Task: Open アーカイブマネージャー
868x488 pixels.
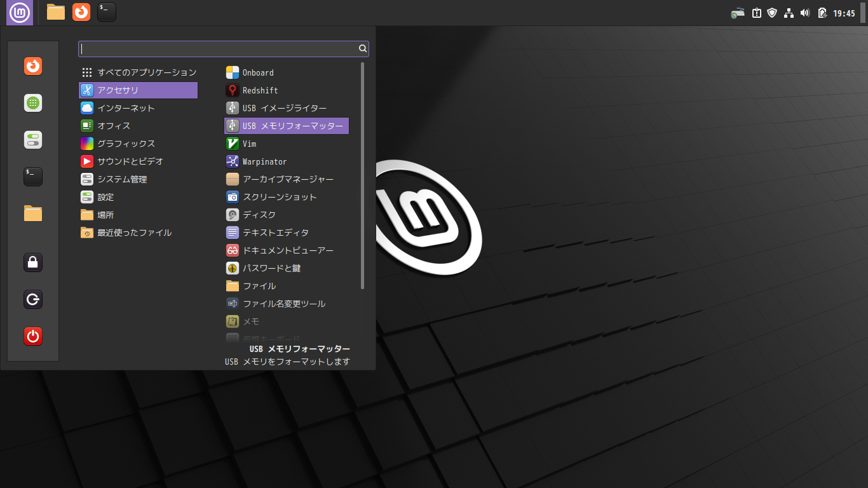Action: click(287, 179)
